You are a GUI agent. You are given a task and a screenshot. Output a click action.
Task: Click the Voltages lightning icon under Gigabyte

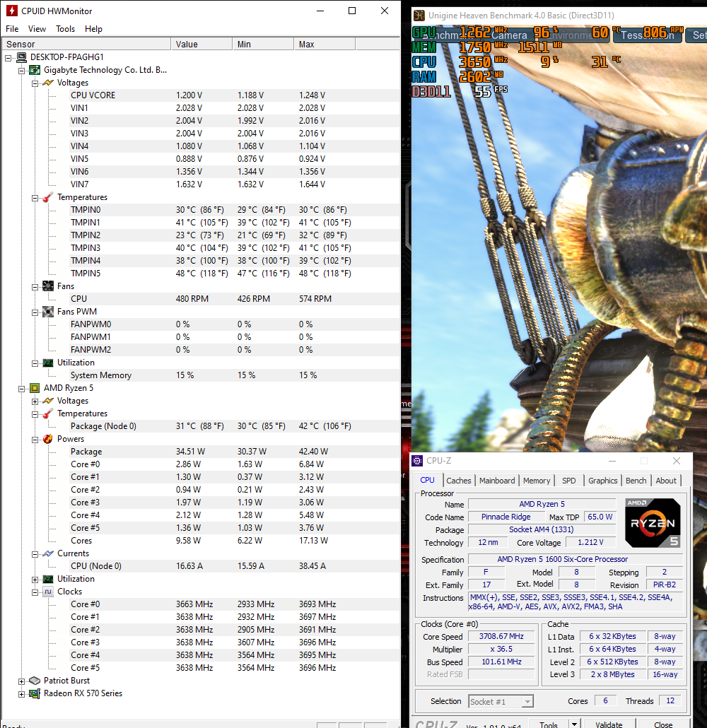click(x=47, y=83)
